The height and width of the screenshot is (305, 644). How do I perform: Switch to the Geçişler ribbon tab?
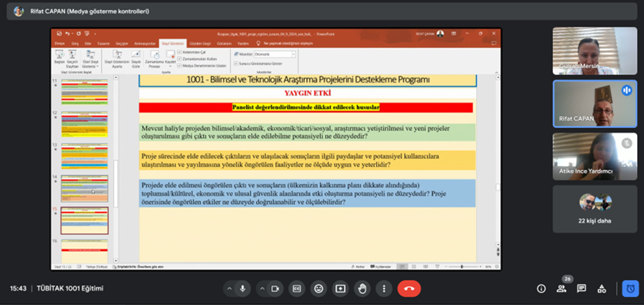point(121,43)
